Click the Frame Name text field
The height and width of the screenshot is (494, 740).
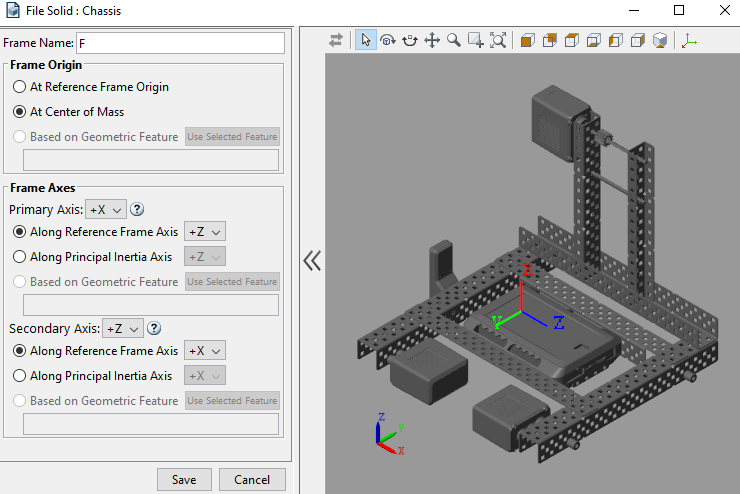point(180,43)
